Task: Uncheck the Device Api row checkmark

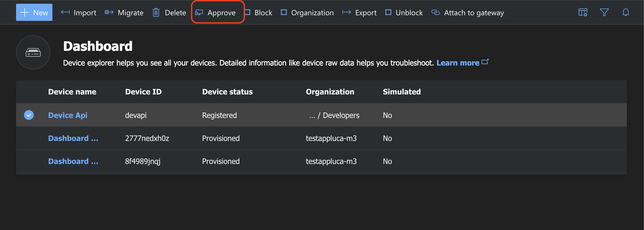Action: coord(29,115)
